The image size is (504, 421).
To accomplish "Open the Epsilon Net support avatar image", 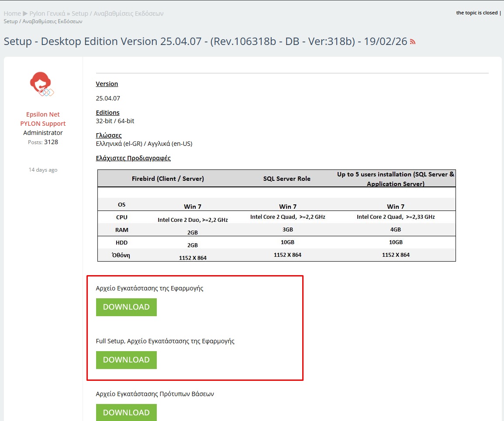I will pos(42,84).
